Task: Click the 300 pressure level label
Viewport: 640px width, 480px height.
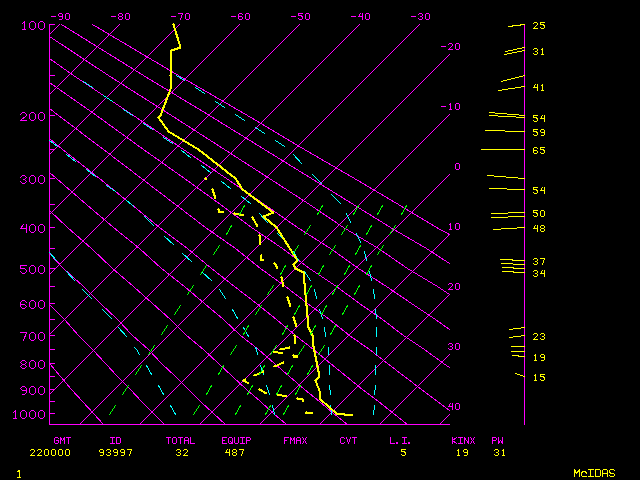Action: [33, 180]
